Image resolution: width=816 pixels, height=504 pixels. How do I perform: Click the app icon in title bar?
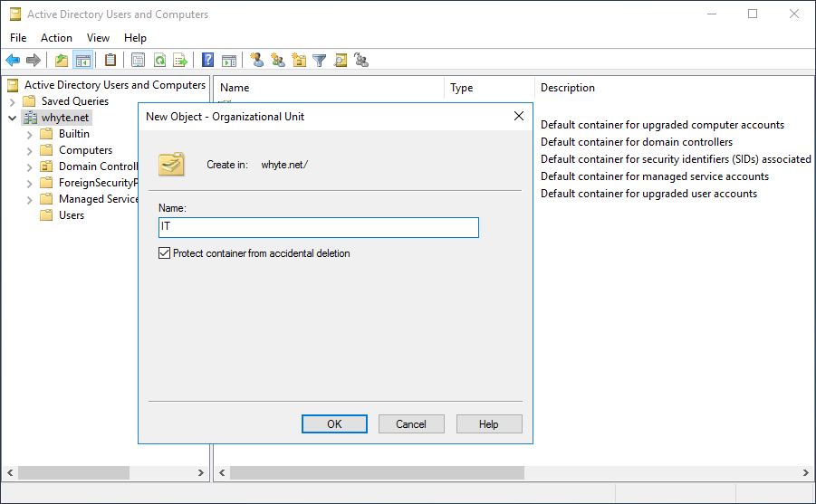coord(15,14)
